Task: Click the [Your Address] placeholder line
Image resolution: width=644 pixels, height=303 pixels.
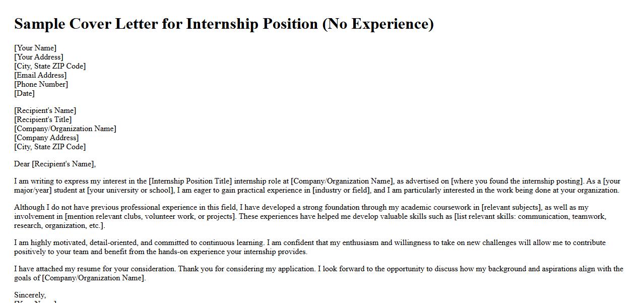Action: tap(39, 57)
